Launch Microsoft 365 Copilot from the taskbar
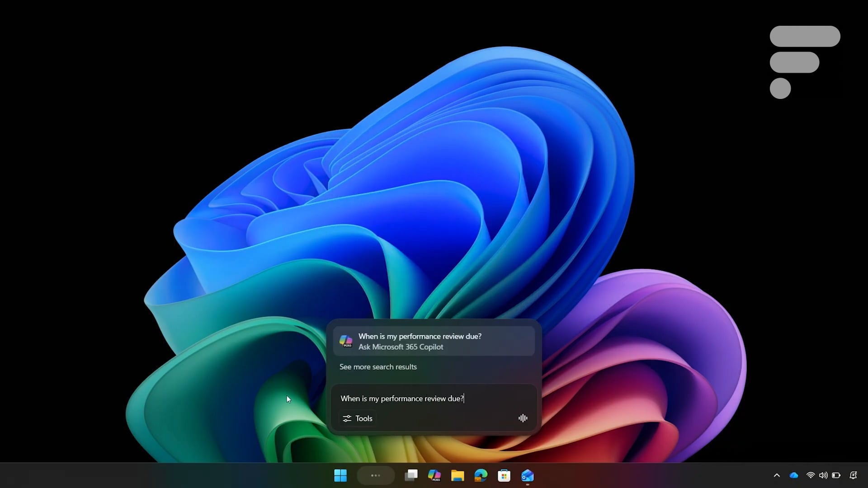 coord(434,475)
